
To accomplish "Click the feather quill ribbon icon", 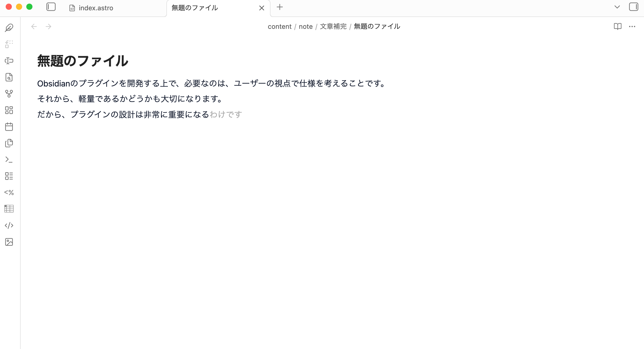I will click(x=9, y=28).
